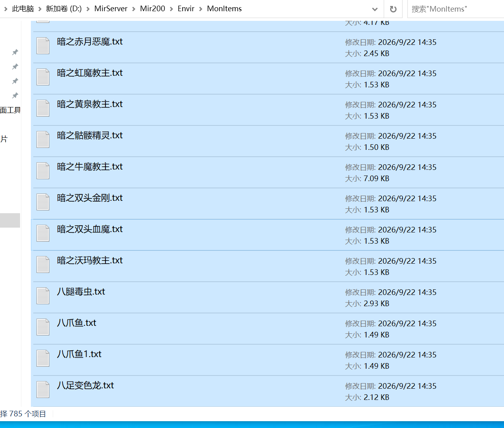Click the size 1.50 KB of 暗之骷髅精灵.txt
This screenshot has height=428, width=504.
(x=376, y=147)
